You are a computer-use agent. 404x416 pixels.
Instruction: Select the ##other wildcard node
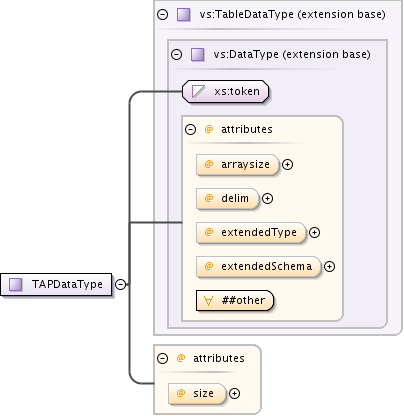click(x=235, y=300)
